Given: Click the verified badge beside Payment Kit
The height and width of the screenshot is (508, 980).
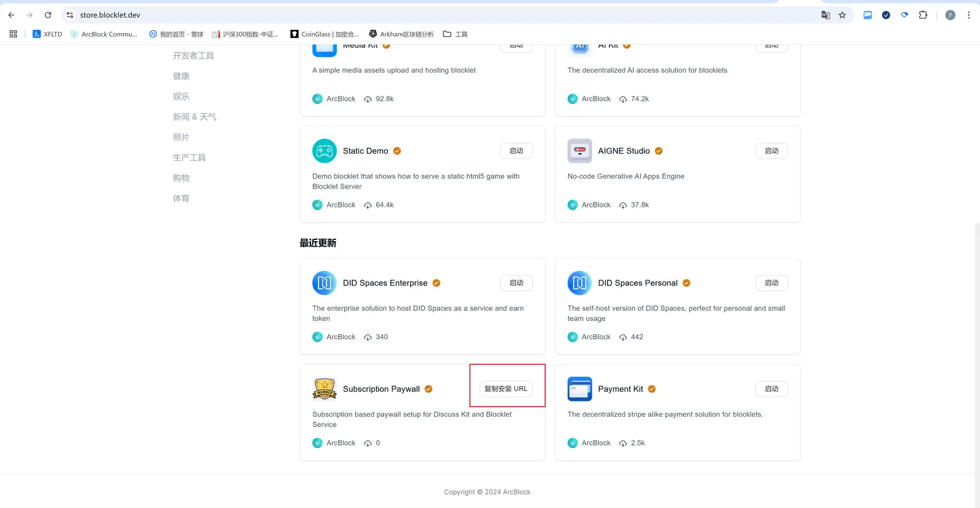Looking at the screenshot, I should point(652,389).
